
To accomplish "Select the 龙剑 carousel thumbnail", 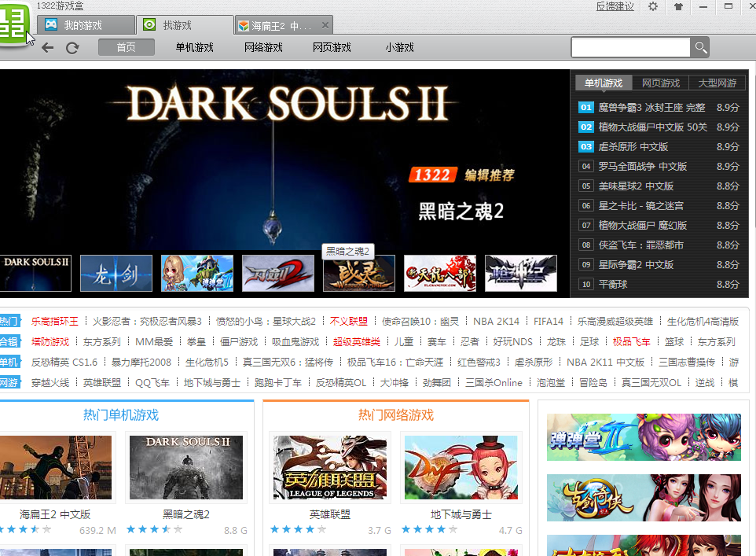I will 116,273.
